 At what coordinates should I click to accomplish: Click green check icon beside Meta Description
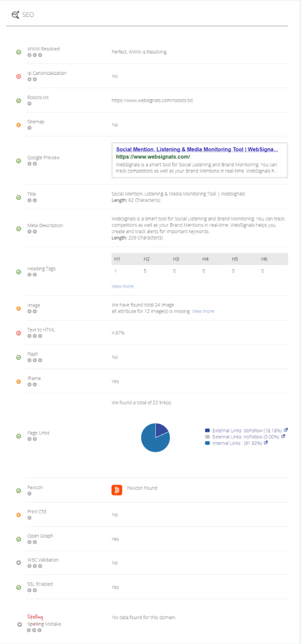18,228
